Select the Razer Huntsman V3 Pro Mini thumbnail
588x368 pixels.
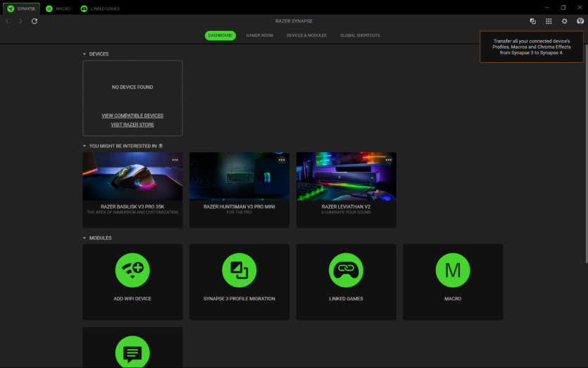[x=239, y=177]
